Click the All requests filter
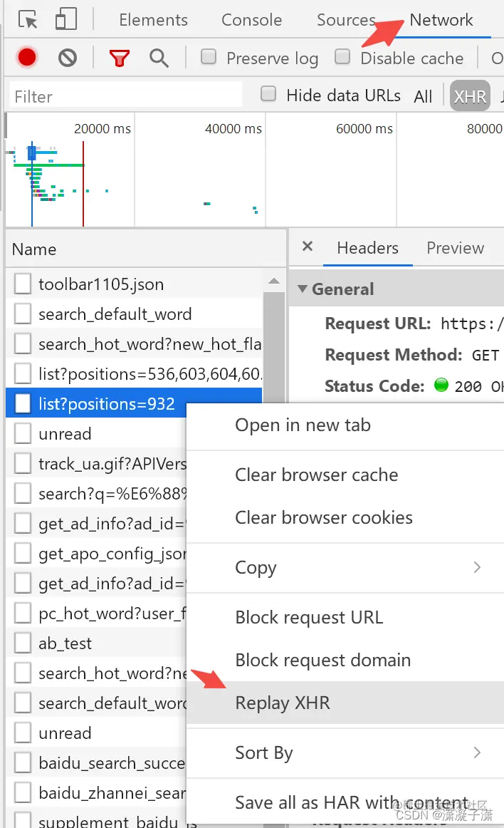Image resolution: width=504 pixels, height=828 pixels. 423,95
